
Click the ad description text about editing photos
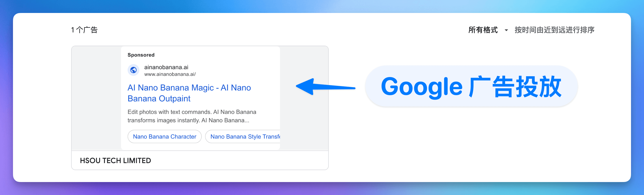tap(192, 116)
